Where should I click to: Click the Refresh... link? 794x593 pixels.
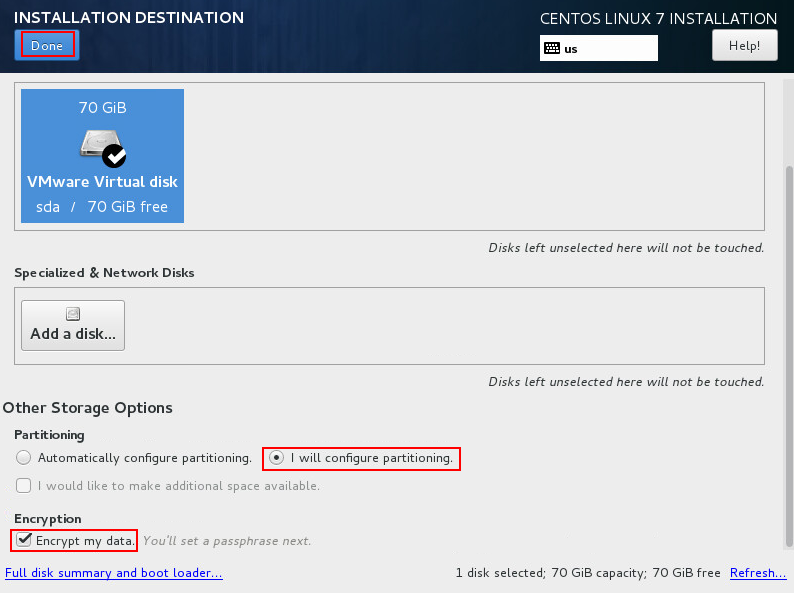757,573
